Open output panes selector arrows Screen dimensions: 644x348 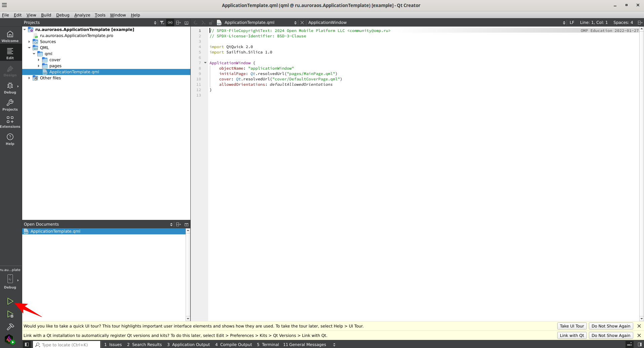tap(334, 344)
